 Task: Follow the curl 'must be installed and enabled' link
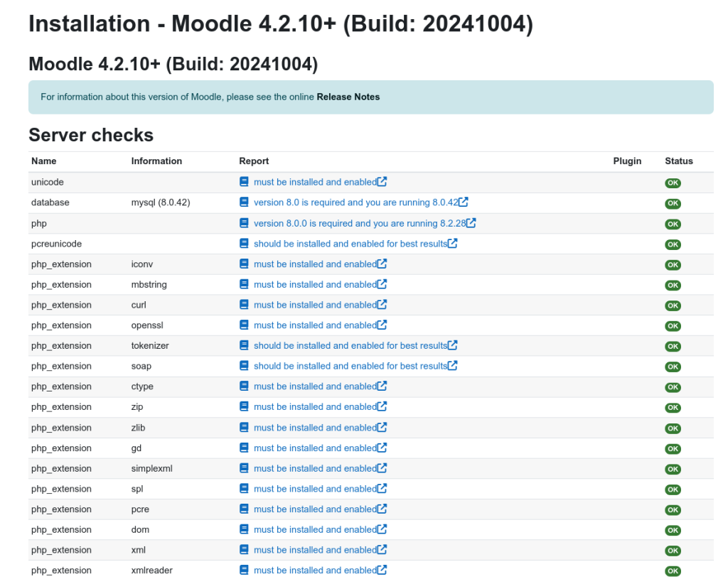(315, 305)
